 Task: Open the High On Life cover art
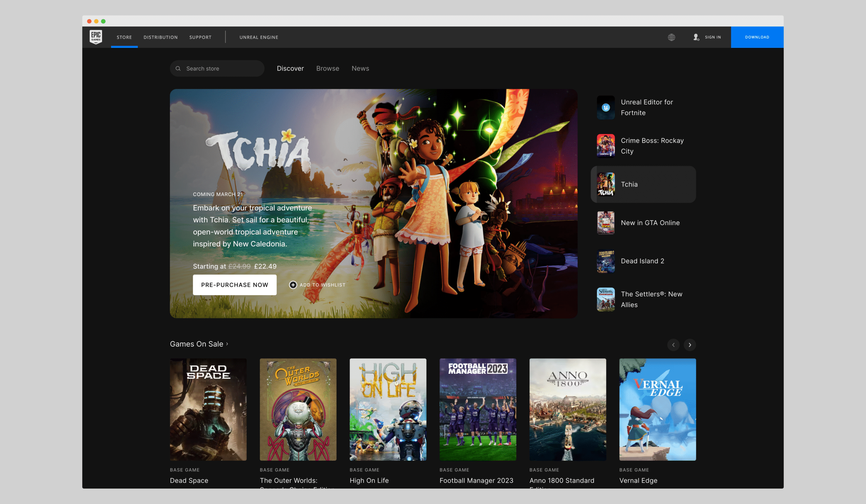coord(388,409)
